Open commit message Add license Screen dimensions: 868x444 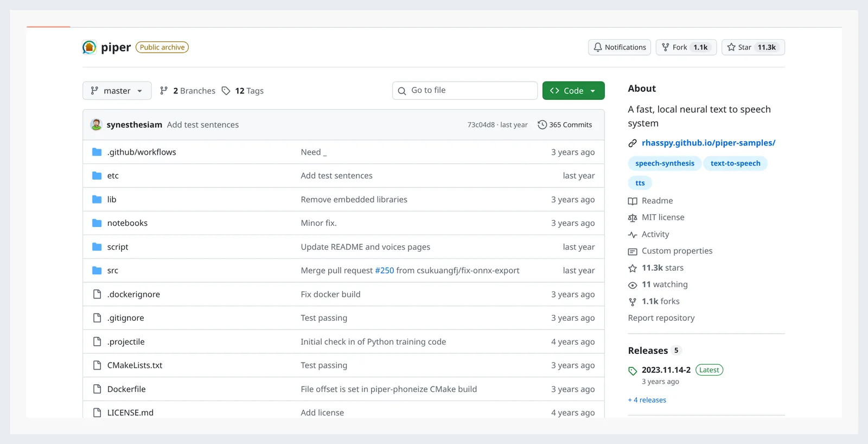(x=322, y=413)
